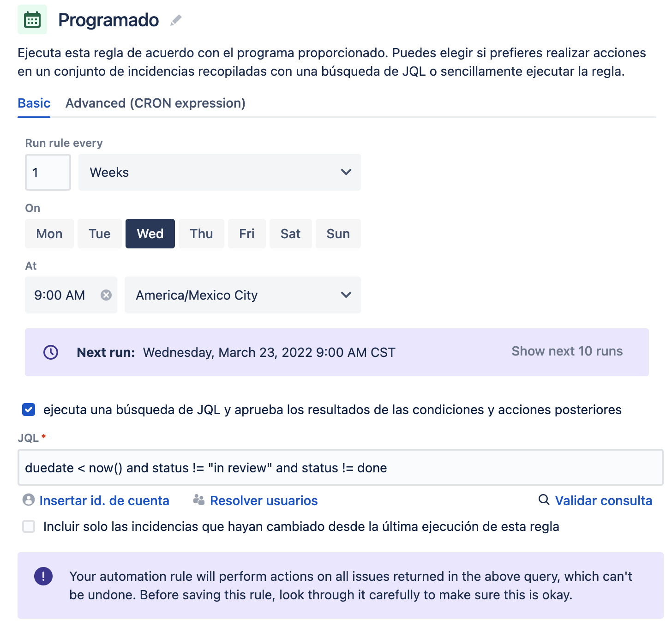Click the clock icon beside Next run
The image size is (672, 627).
point(51,352)
